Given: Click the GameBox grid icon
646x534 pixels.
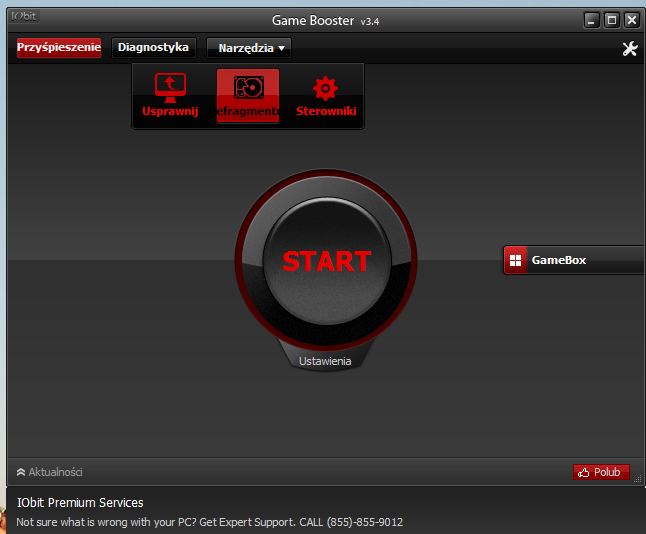Looking at the screenshot, I should 515,260.
